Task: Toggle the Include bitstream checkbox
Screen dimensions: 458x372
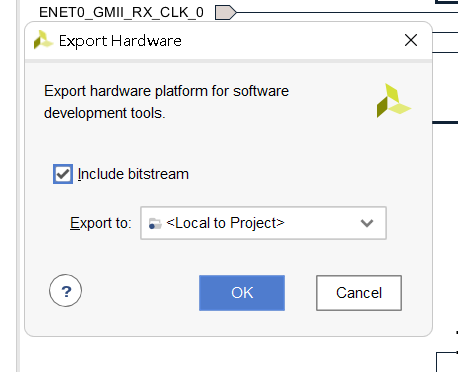Action: [x=63, y=174]
